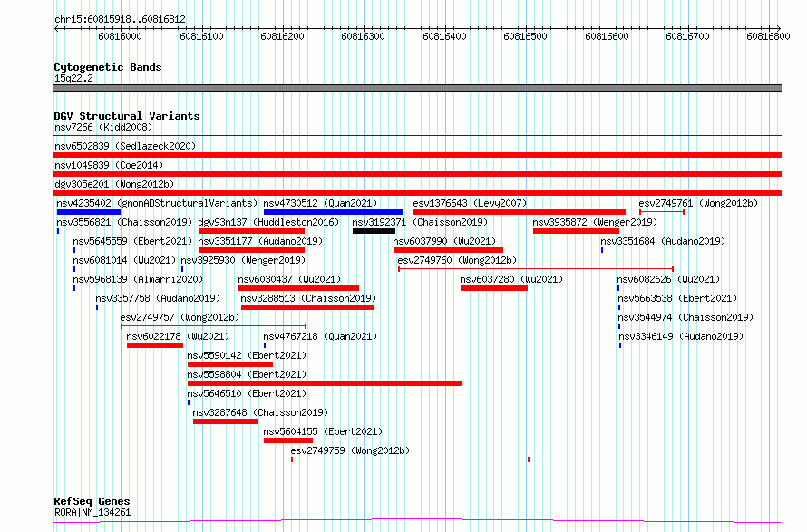Click the RefSeq Genes track heading
807x532 pixels.
(x=92, y=501)
